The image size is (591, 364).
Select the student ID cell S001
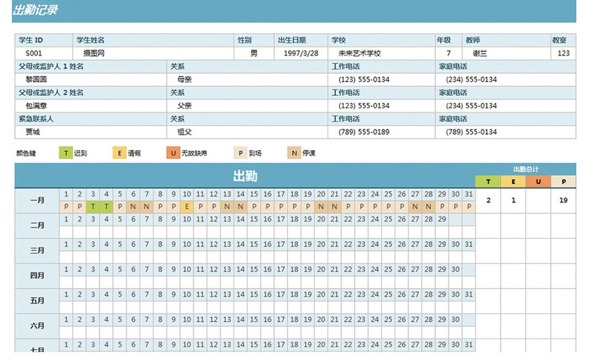(x=44, y=53)
